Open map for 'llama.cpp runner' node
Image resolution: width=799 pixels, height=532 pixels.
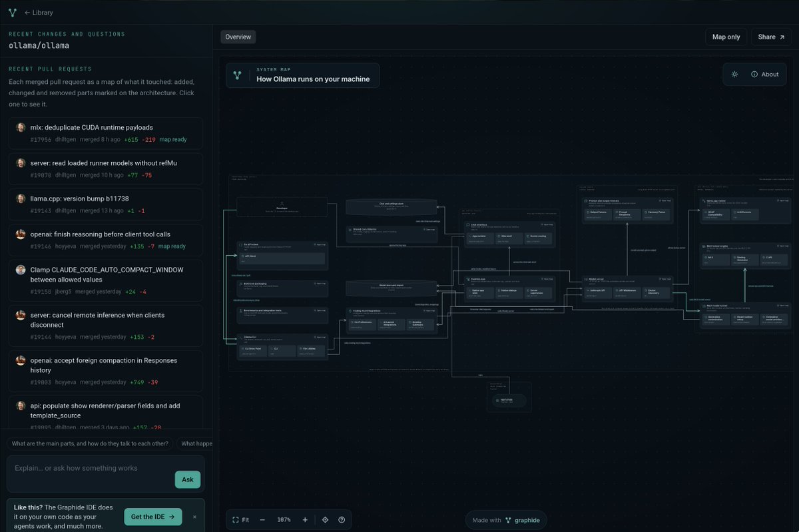[783, 200]
